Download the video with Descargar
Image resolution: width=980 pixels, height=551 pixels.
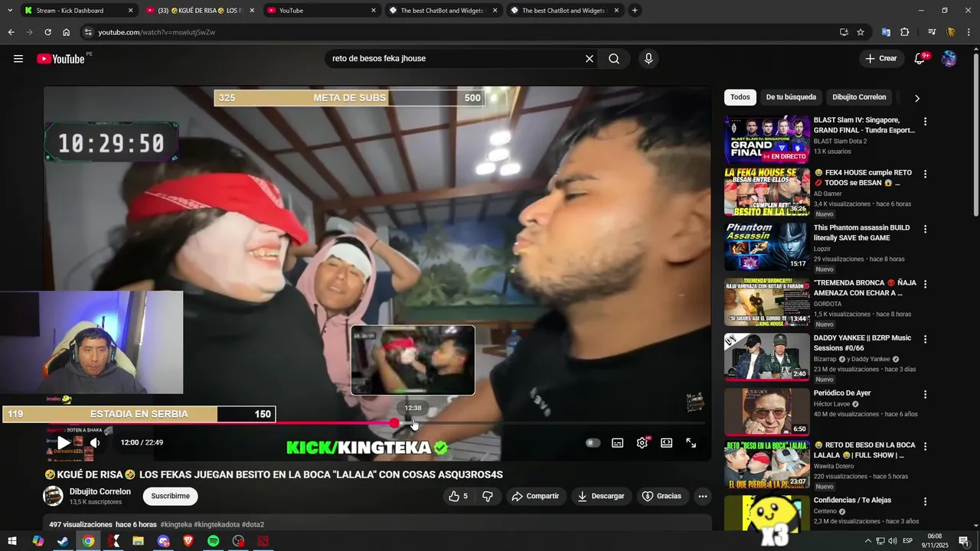tap(601, 496)
